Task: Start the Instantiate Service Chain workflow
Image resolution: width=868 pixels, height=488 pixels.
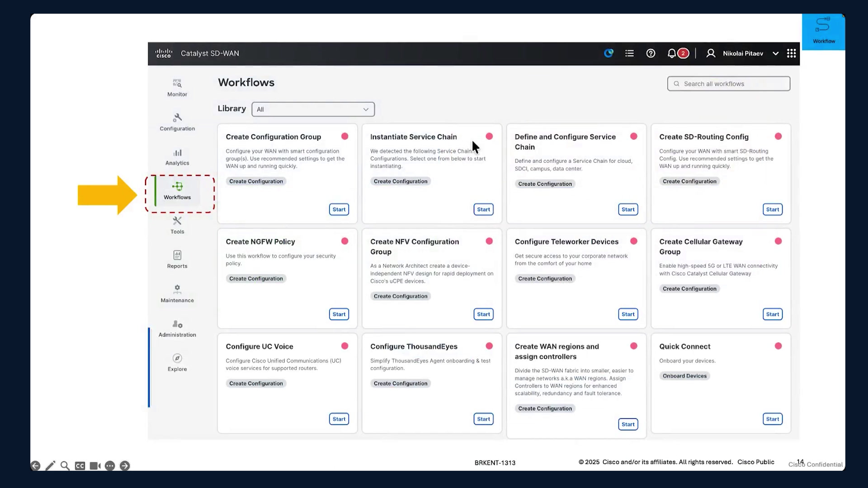Action: coord(483,209)
